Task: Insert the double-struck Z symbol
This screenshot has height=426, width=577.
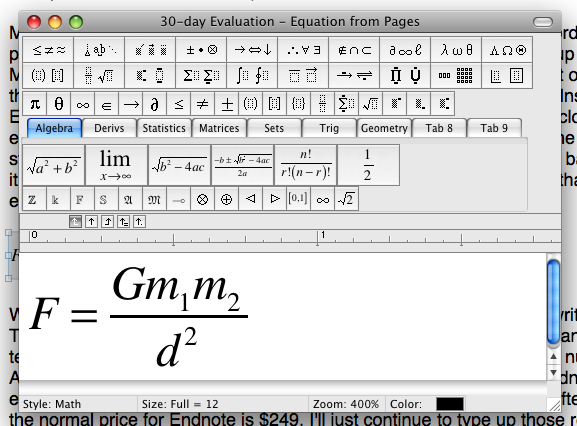Action: click(35, 199)
